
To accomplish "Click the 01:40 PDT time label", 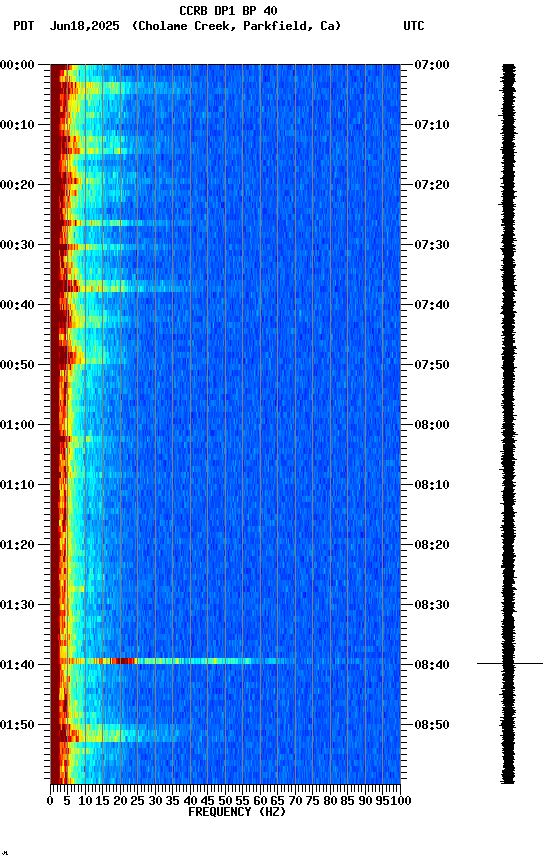I will (x=17, y=665).
